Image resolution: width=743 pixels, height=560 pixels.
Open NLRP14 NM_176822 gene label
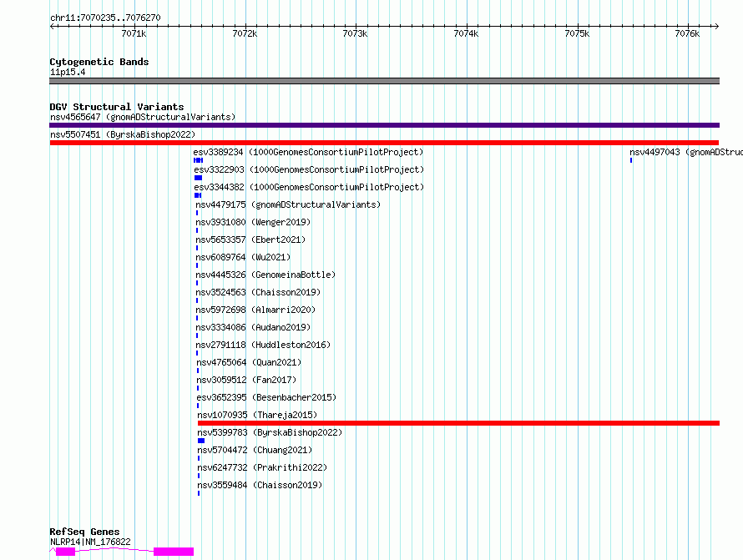pyautogui.click(x=90, y=542)
